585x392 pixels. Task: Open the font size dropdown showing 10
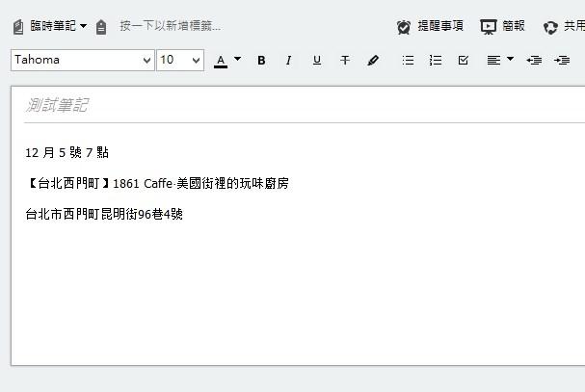tap(180, 60)
